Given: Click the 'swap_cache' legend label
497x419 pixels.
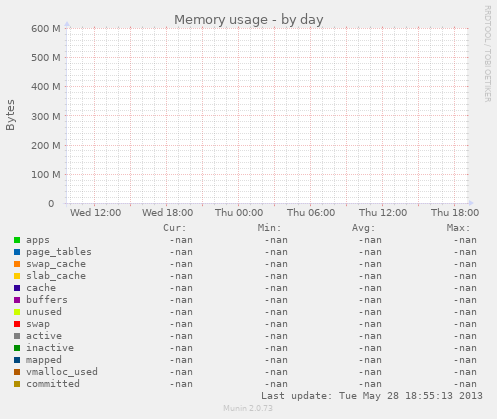Looking at the screenshot, I should tap(56, 264).
